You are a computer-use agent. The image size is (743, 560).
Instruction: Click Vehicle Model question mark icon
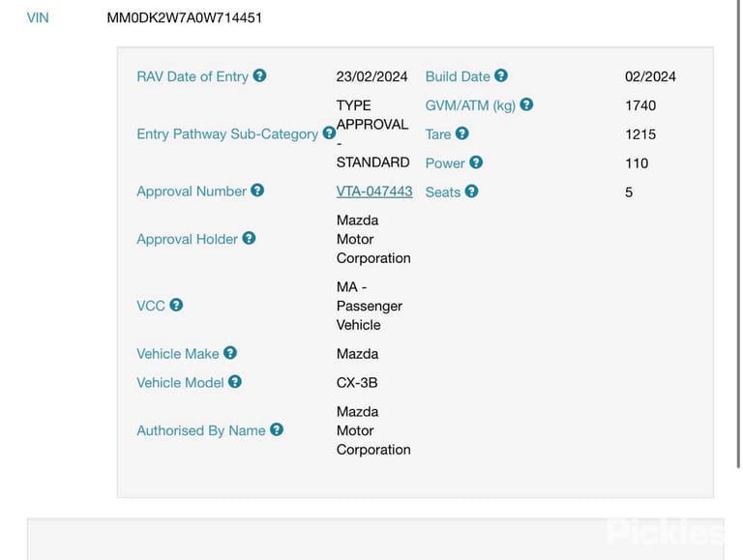coord(235,382)
